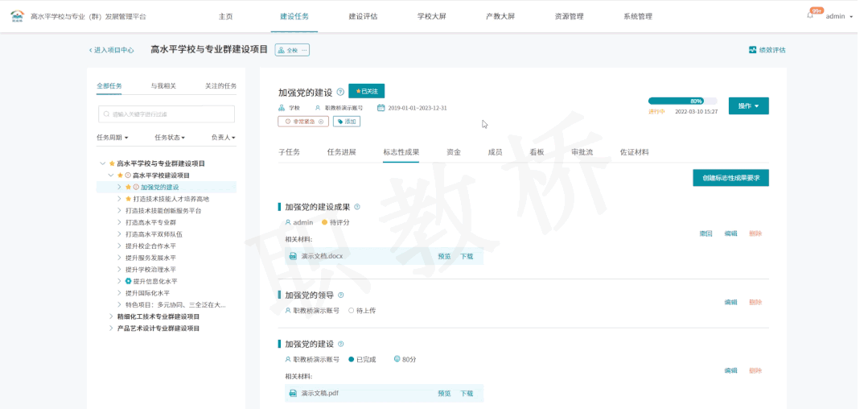Click the help icon beside 加强党的建设 title
The height and width of the screenshot is (409, 868).
click(x=340, y=92)
